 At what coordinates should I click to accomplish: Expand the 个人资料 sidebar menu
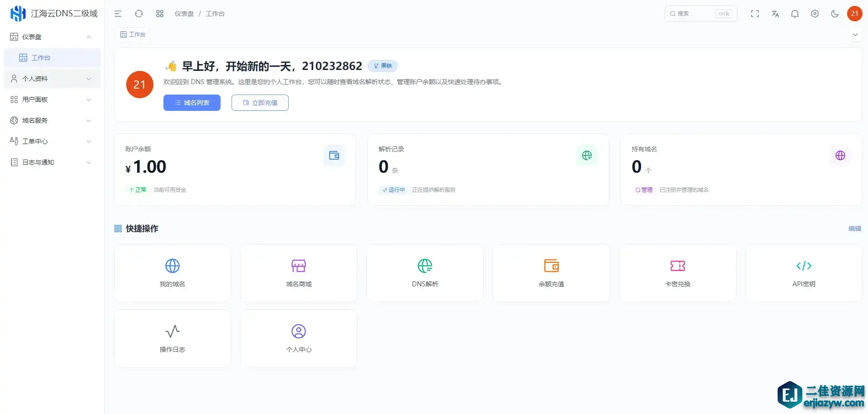click(51, 79)
